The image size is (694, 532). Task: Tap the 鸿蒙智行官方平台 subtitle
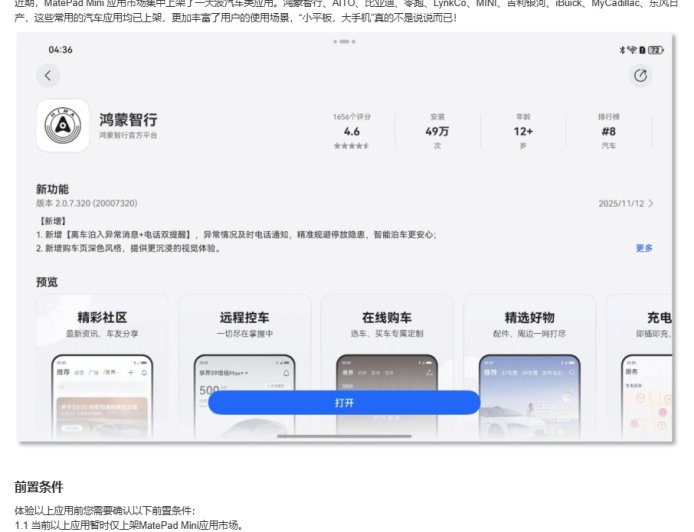click(x=128, y=135)
